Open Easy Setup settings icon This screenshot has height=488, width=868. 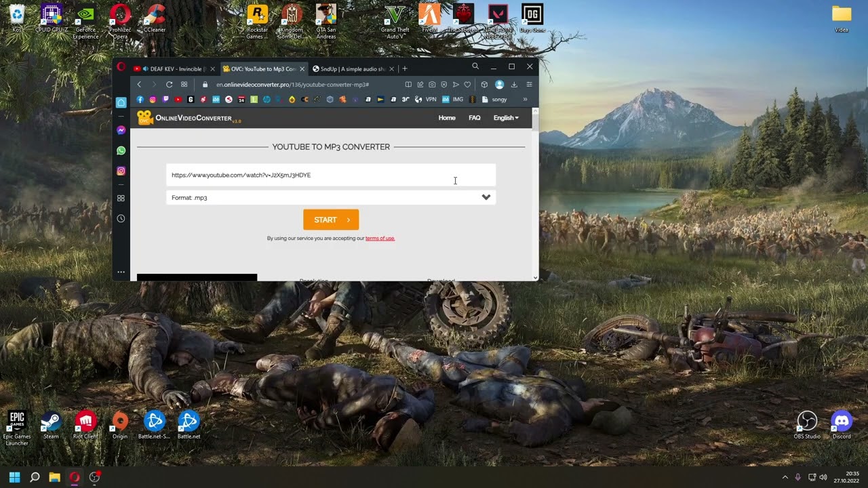(x=529, y=85)
